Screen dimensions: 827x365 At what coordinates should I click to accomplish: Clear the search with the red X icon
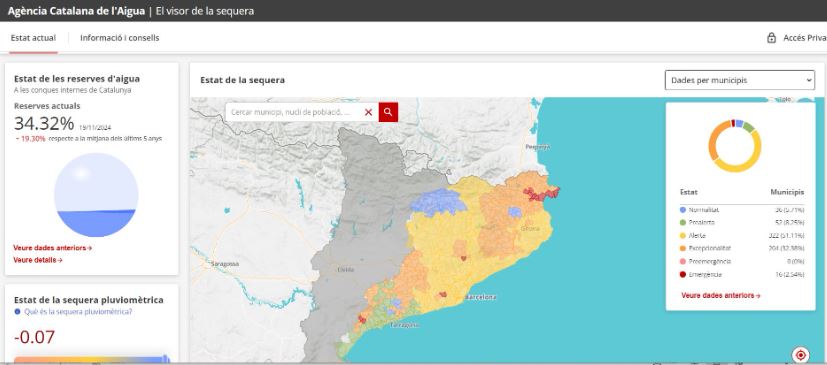(369, 112)
